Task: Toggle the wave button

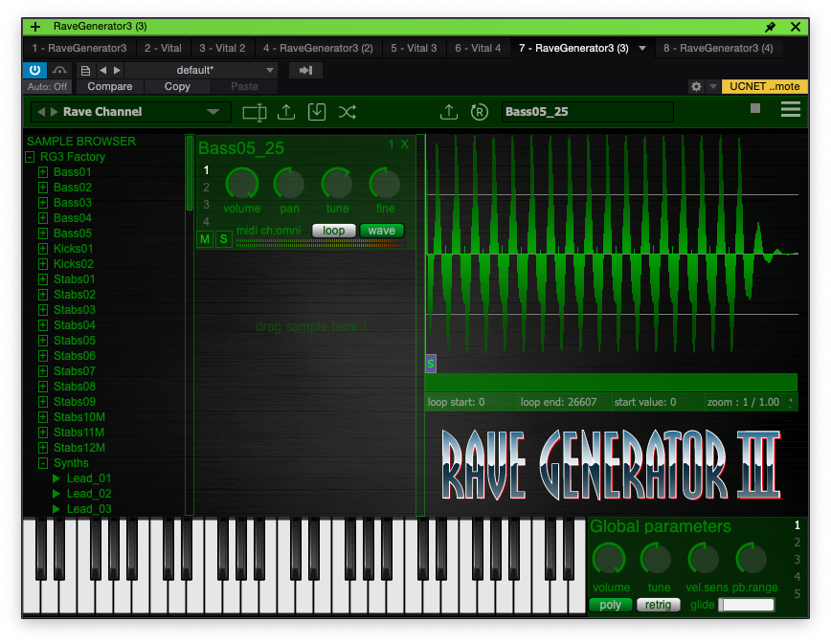Action: (x=382, y=231)
